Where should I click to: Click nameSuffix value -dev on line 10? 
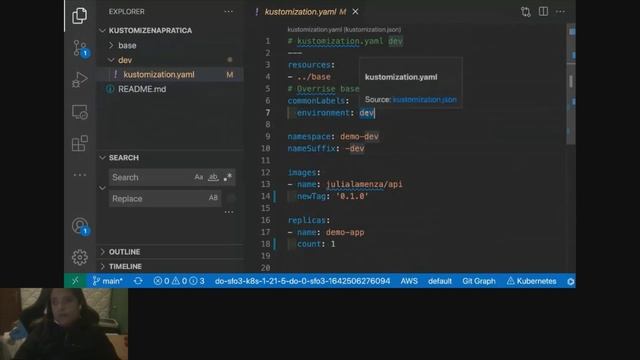(x=355, y=149)
